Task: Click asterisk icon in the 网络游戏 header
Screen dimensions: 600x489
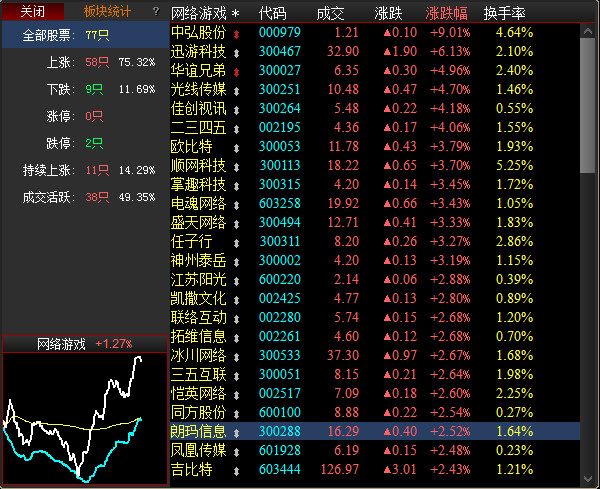Action: [235, 14]
